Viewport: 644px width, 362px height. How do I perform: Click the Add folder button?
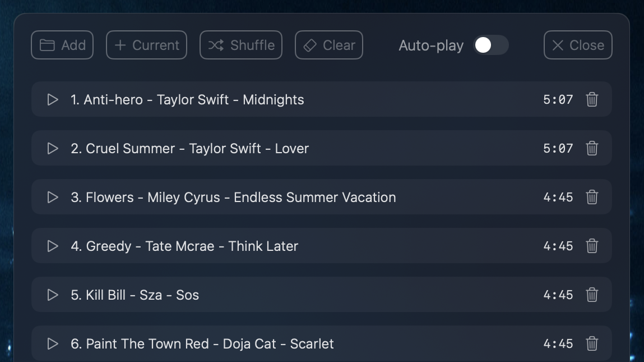tap(62, 45)
